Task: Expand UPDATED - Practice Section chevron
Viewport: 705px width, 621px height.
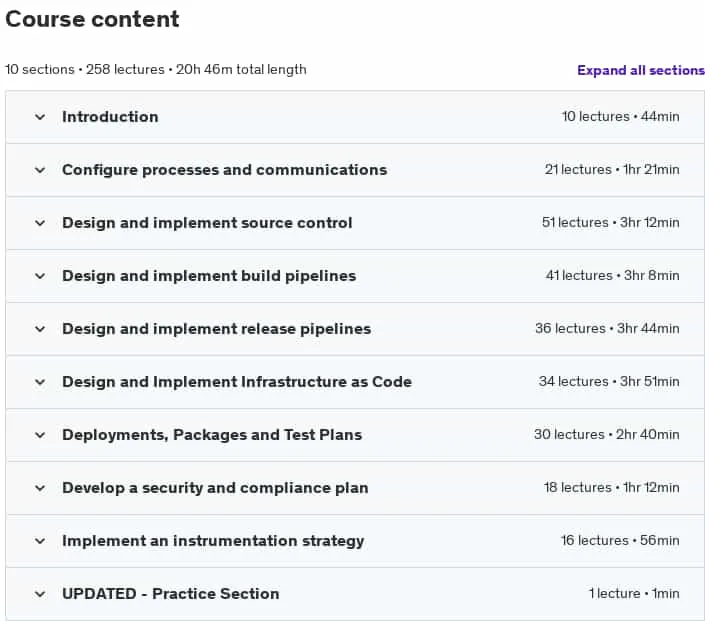Action: tap(40, 594)
